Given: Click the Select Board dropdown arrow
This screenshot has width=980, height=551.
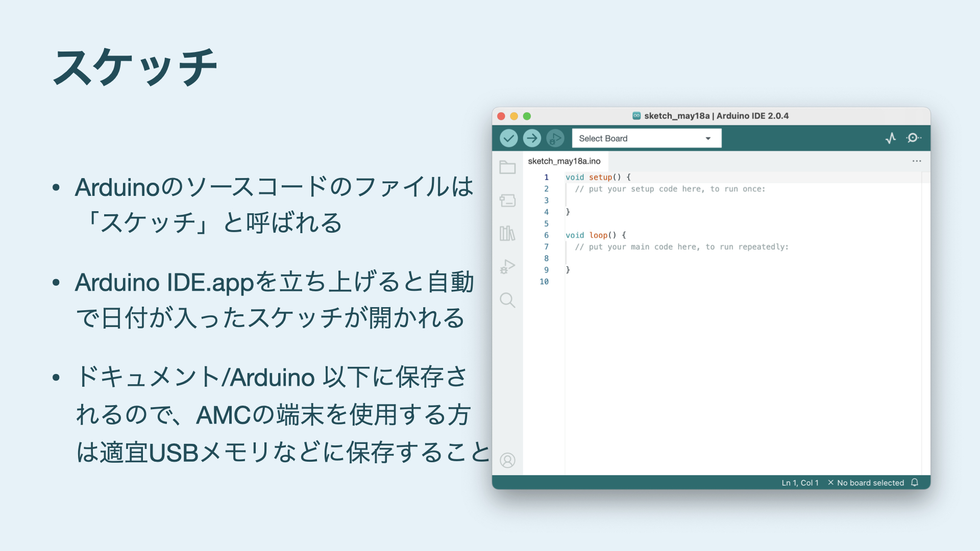Looking at the screenshot, I should click(708, 139).
